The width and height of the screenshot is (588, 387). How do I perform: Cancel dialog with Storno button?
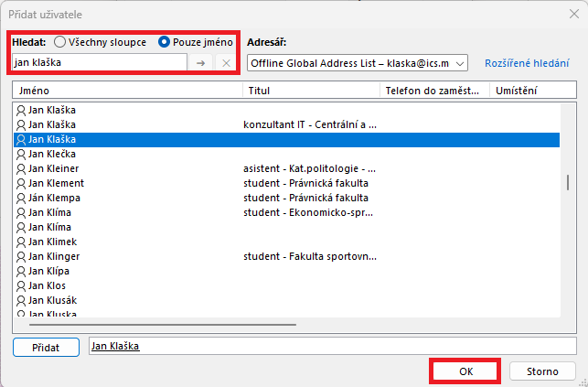tap(542, 371)
